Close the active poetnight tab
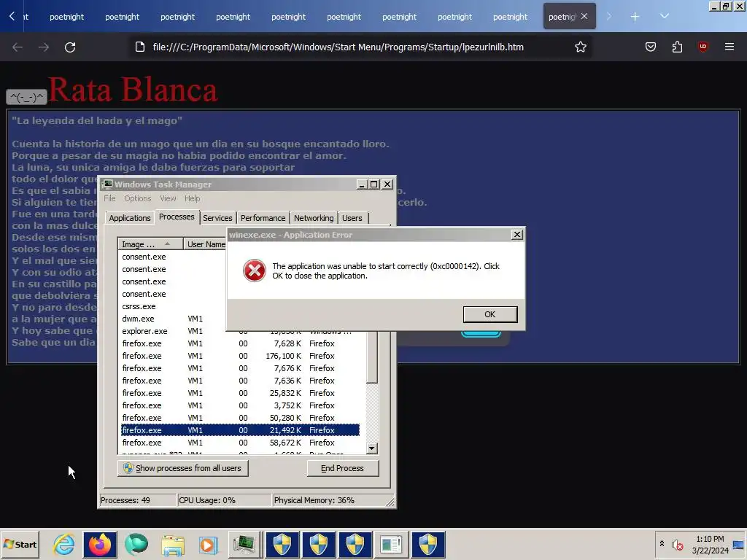Screen dimensions: 747x560 [584, 16]
